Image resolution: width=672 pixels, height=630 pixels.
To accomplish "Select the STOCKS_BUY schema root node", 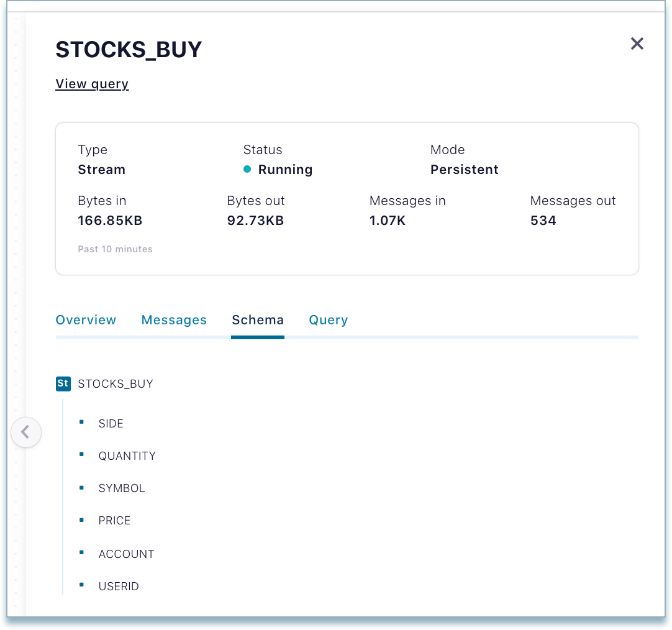I will [x=116, y=384].
